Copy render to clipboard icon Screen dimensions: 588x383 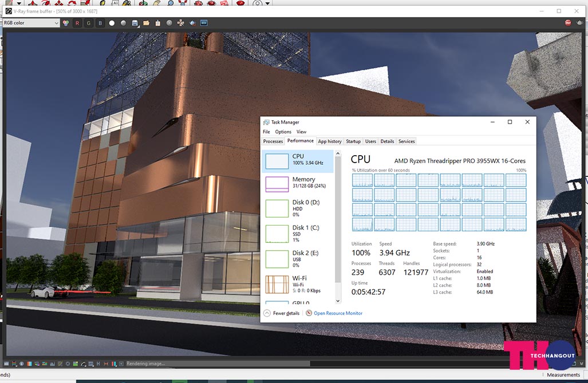pyautogui.click(x=158, y=23)
